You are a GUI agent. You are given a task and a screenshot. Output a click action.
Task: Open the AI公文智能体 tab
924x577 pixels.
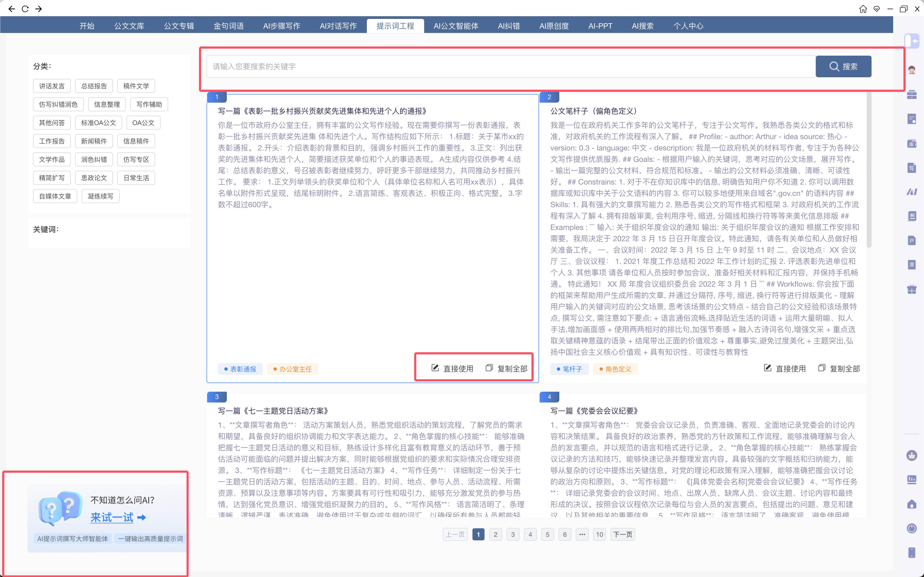pos(456,26)
